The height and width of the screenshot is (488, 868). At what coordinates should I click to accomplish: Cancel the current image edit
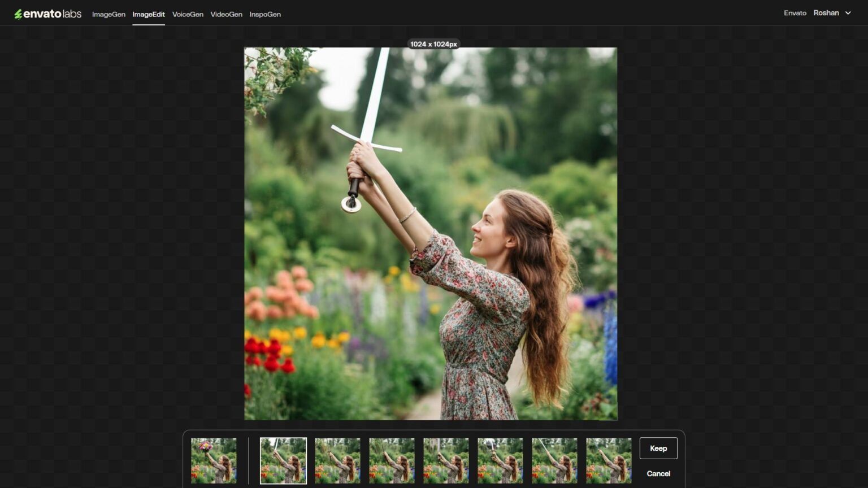[658, 474]
